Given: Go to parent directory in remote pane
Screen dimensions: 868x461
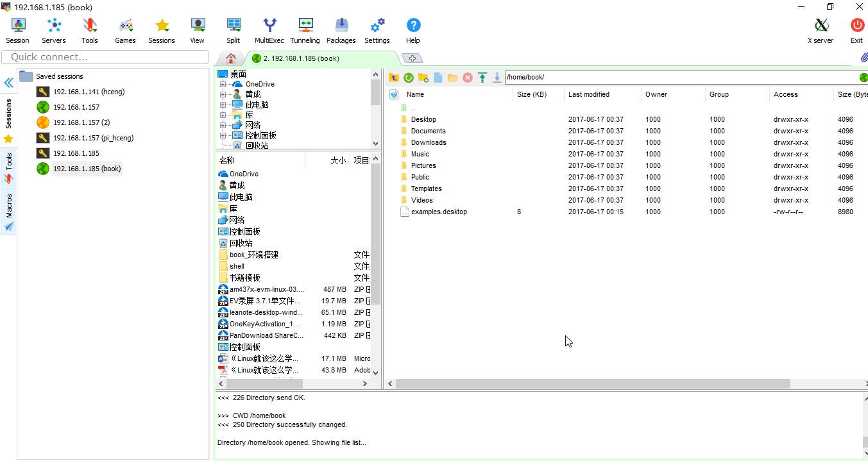Looking at the screenshot, I should pos(394,78).
